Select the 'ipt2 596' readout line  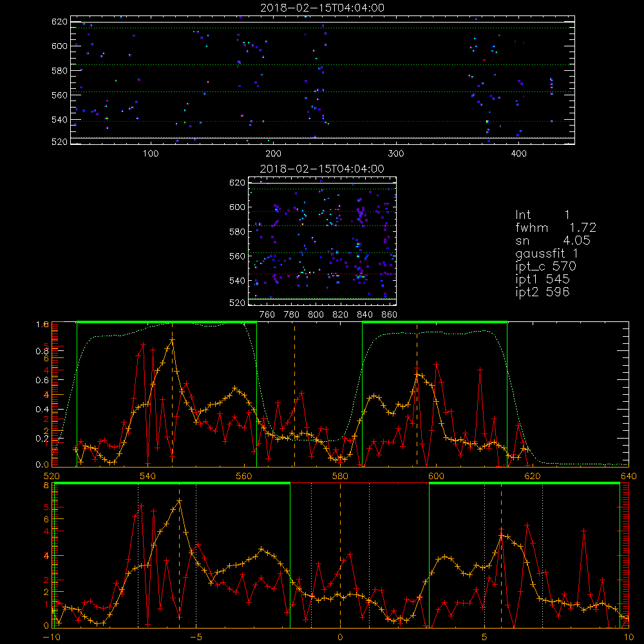point(542,292)
